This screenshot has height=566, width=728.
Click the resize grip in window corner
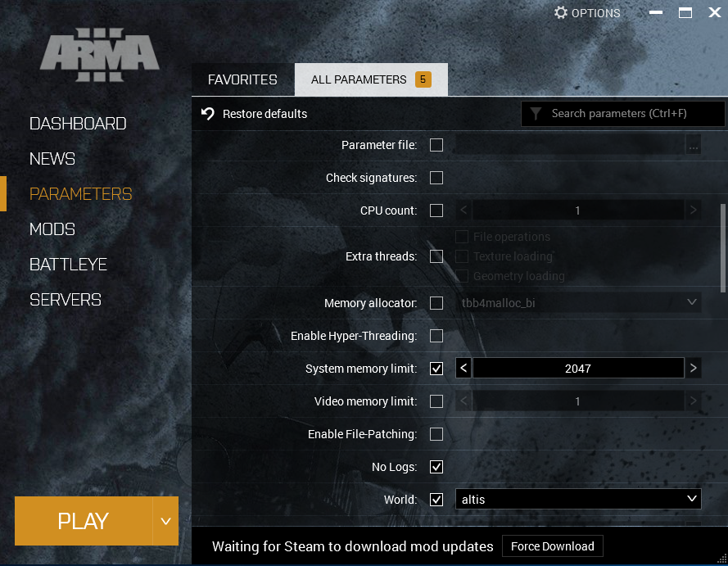pyautogui.click(x=722, y=558)
